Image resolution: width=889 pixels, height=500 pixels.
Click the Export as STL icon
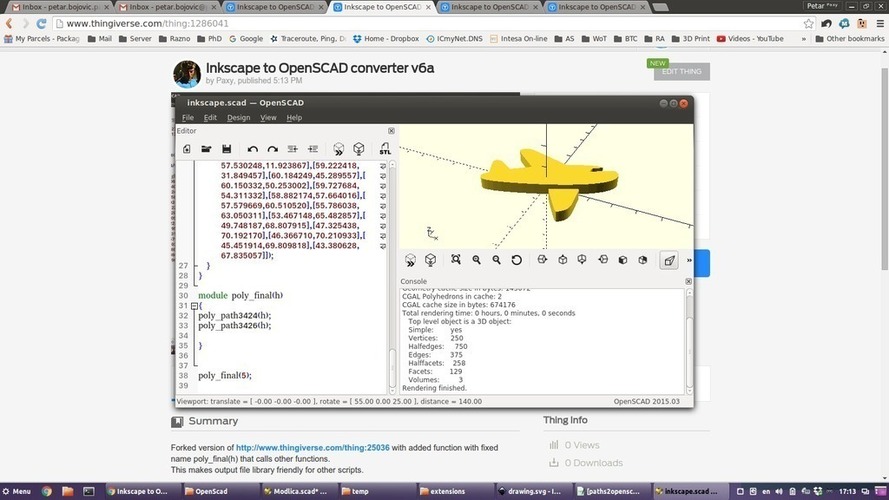tap(385, 149)
